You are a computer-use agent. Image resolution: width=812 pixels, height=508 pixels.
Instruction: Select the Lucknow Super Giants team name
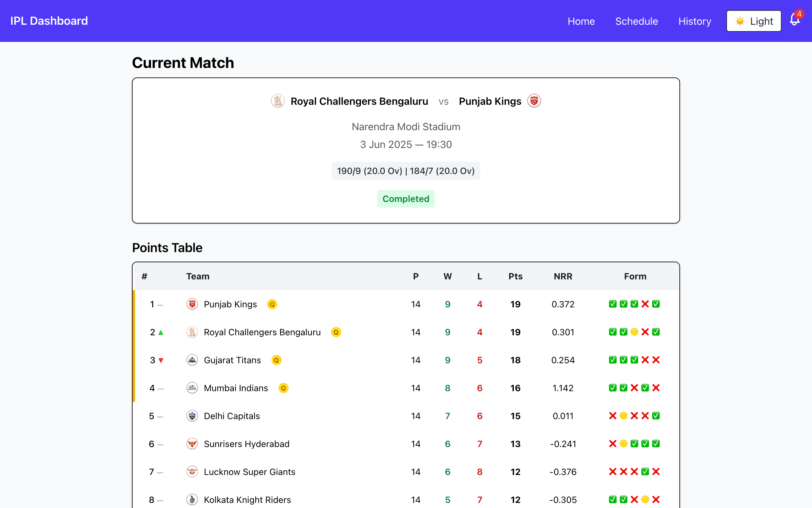coord(250,472)
